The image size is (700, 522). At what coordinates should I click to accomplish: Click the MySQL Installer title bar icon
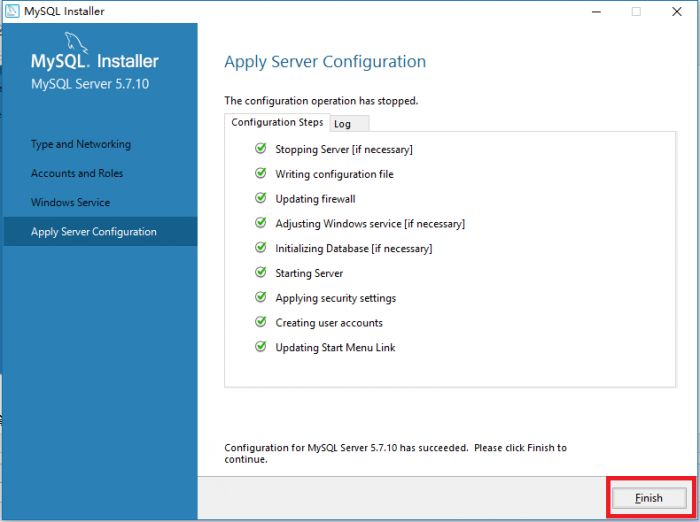click(x=11, y=11)
